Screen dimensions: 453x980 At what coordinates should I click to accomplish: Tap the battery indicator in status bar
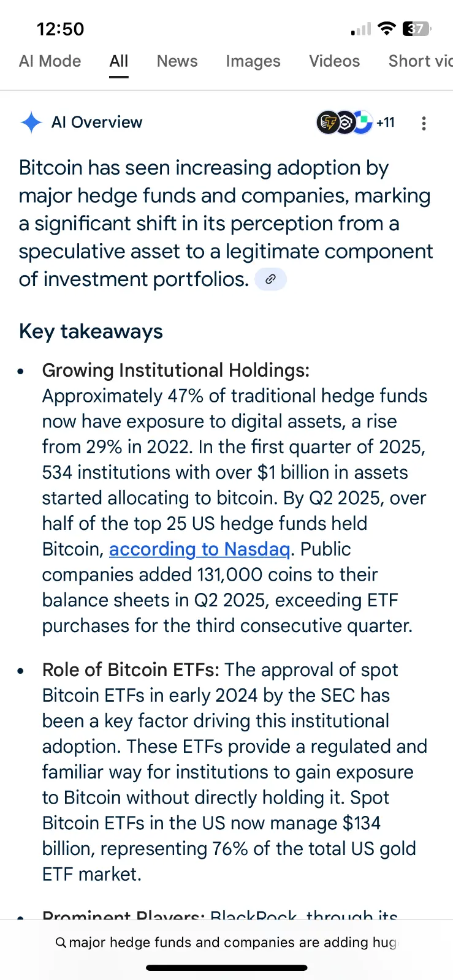[417, 28]
